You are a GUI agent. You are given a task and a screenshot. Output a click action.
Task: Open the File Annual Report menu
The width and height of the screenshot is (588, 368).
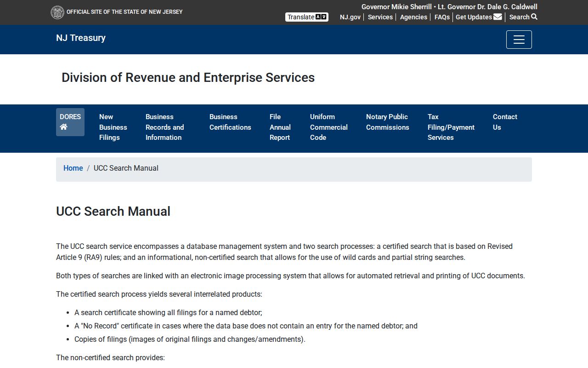(280, 127)
